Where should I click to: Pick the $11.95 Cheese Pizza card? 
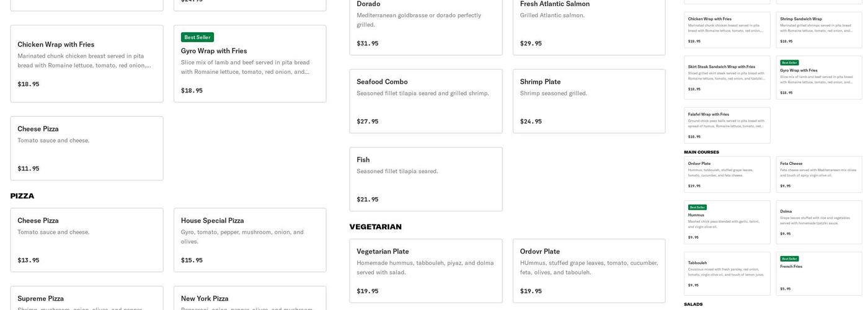[x=86, y=148]
